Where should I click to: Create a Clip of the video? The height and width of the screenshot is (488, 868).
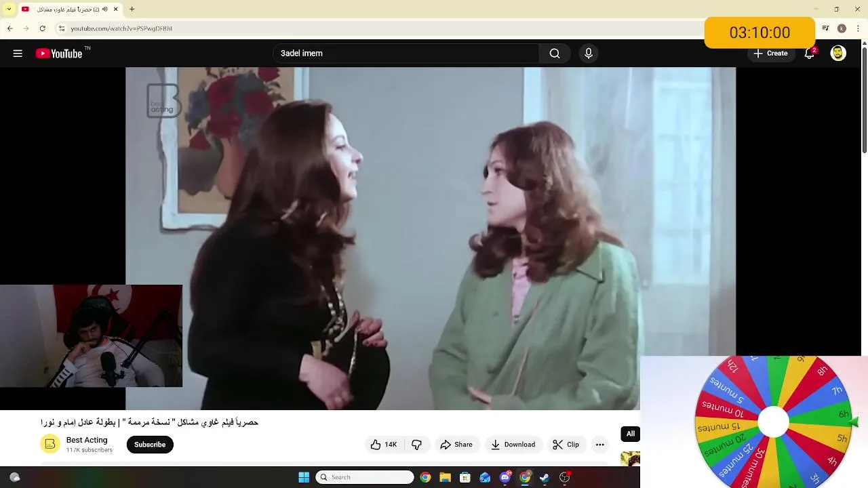pos(566,445)
